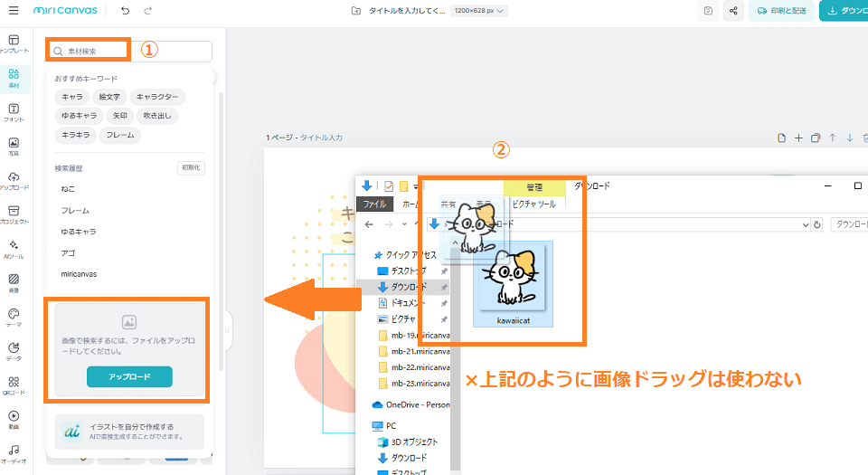Click the share icon in top bar
This screenshot has width=868, height=475.
click(732, 11)
